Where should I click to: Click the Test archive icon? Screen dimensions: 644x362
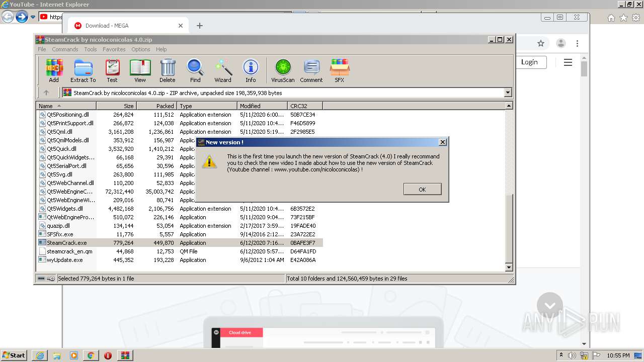tap(112, 70)
